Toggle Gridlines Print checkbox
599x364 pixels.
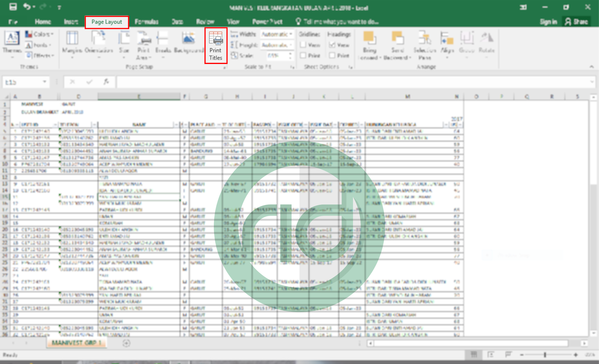click(303, 55)
